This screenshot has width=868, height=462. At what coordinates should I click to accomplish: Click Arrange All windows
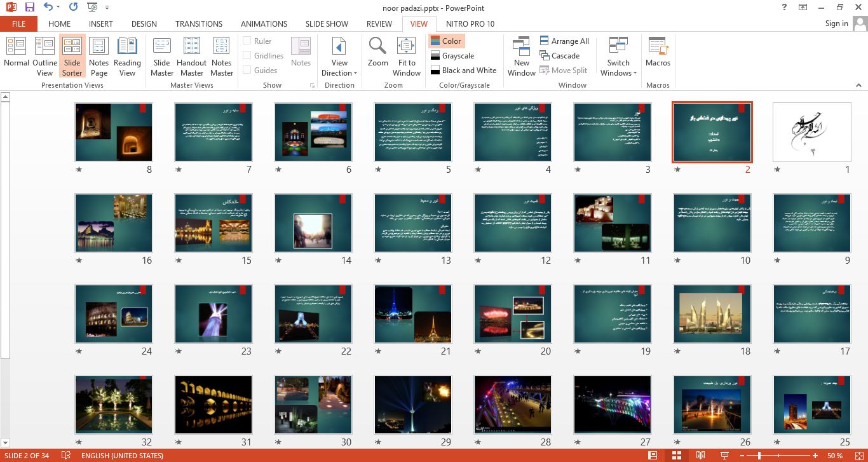tap(564, 41)
